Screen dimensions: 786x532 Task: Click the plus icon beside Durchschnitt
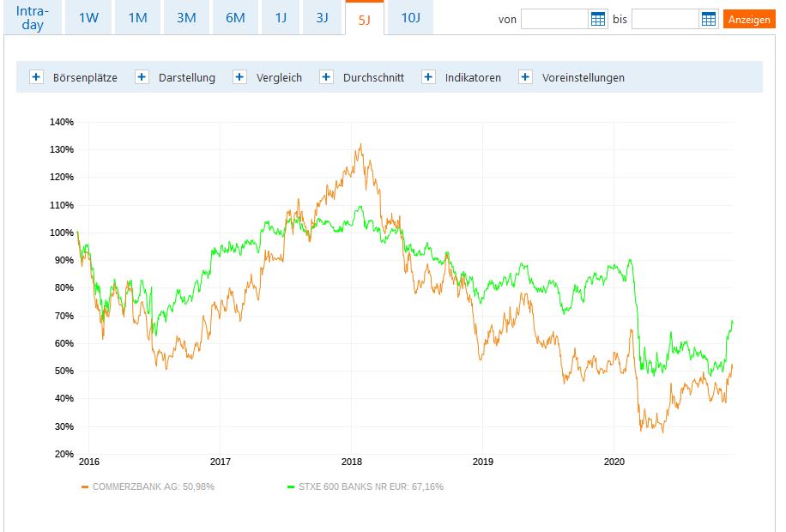tap(327, 77)
